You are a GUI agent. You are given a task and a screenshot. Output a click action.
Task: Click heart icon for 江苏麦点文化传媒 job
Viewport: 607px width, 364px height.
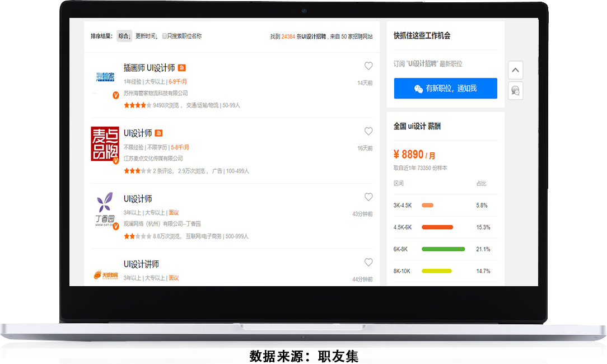(x=368, y=132)
